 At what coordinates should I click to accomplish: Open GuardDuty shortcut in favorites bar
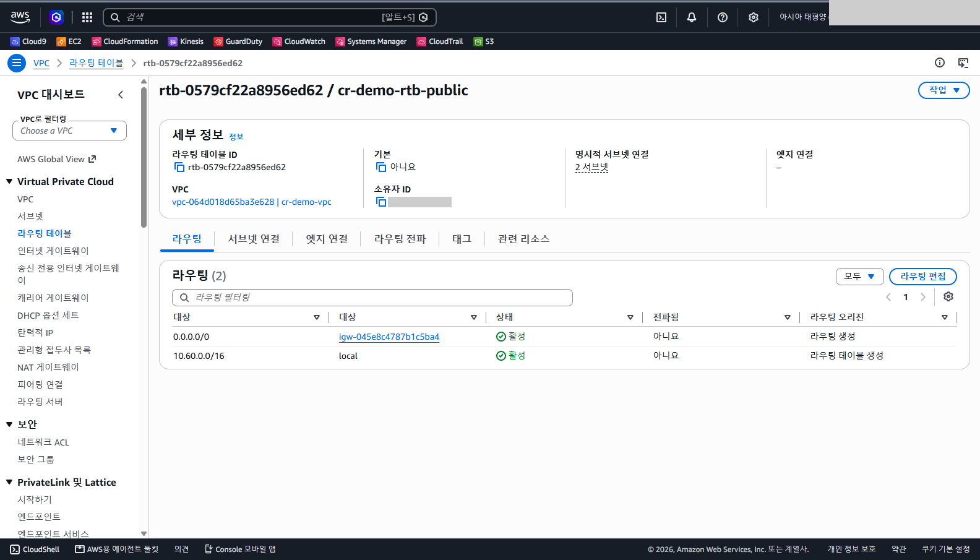pyautogui.click(x=238, y=41)
